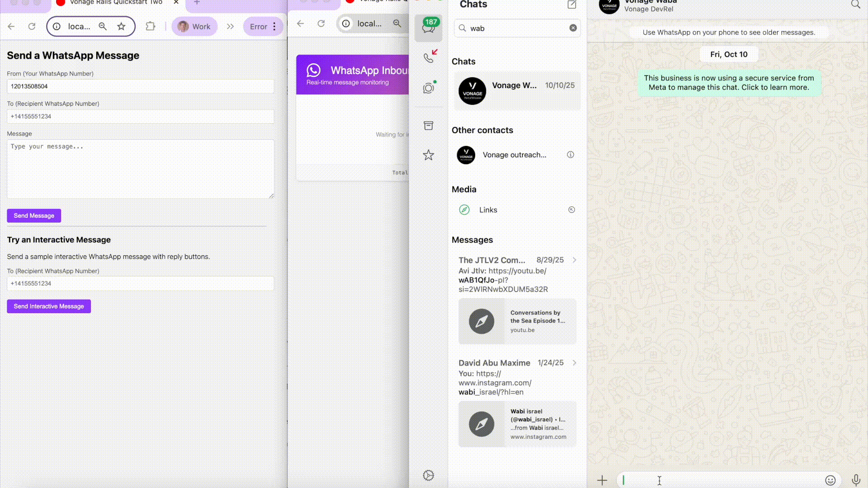
Task: Switch to the Calls panel
Action: tap(428, 58)
